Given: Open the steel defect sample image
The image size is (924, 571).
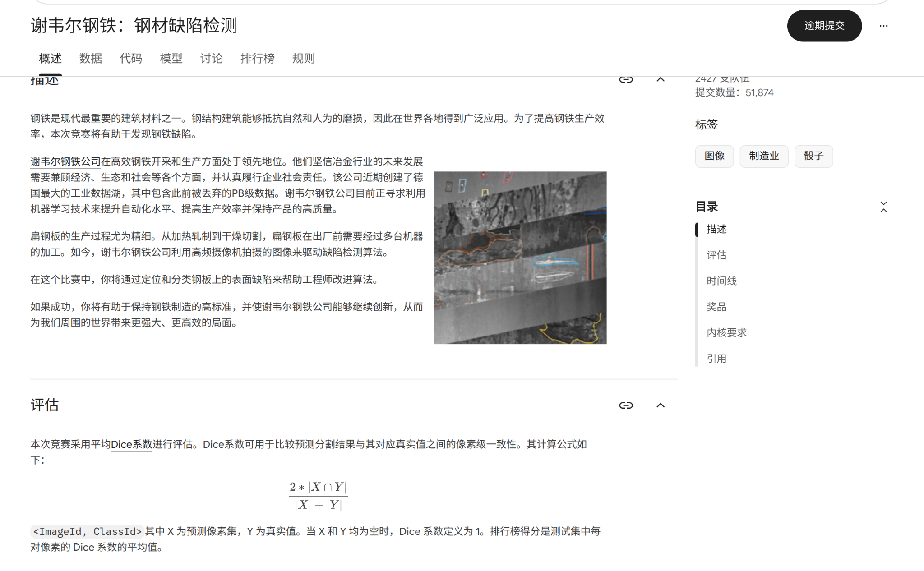Looking at the screenshot, I should [520, 258].
